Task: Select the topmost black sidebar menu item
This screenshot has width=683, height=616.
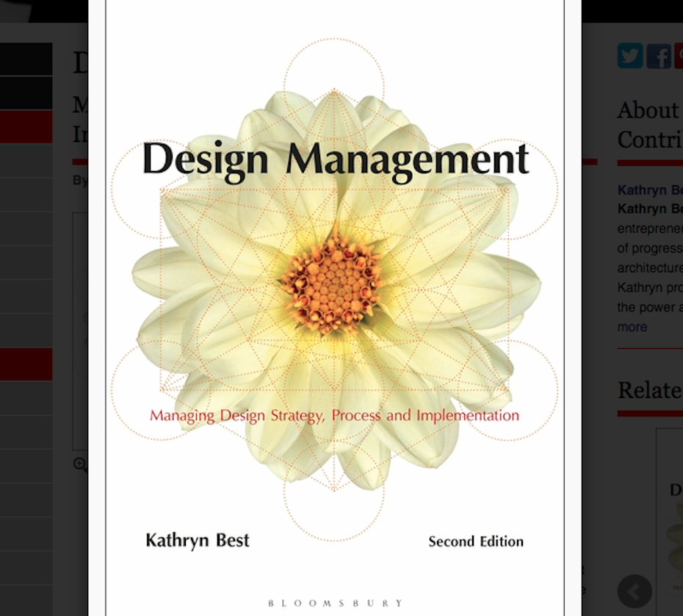Action: pyautogui.click(x=26, y=59)
